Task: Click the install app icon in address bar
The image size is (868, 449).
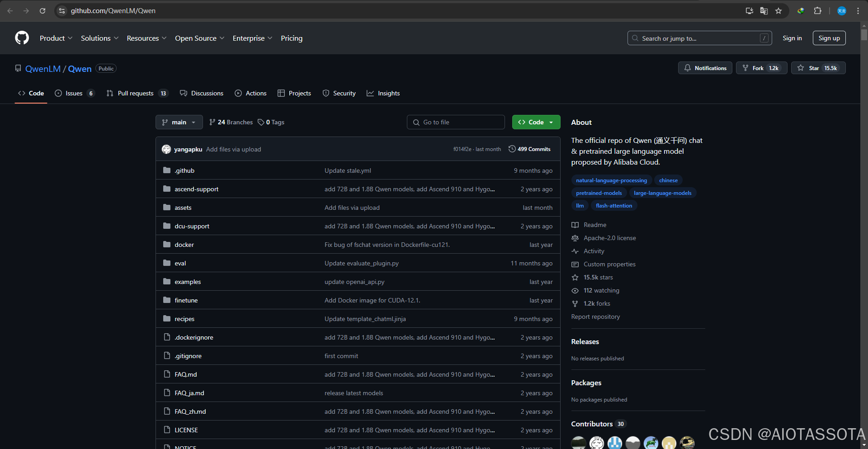Action: pyautogui.click(x=749, y=11)
